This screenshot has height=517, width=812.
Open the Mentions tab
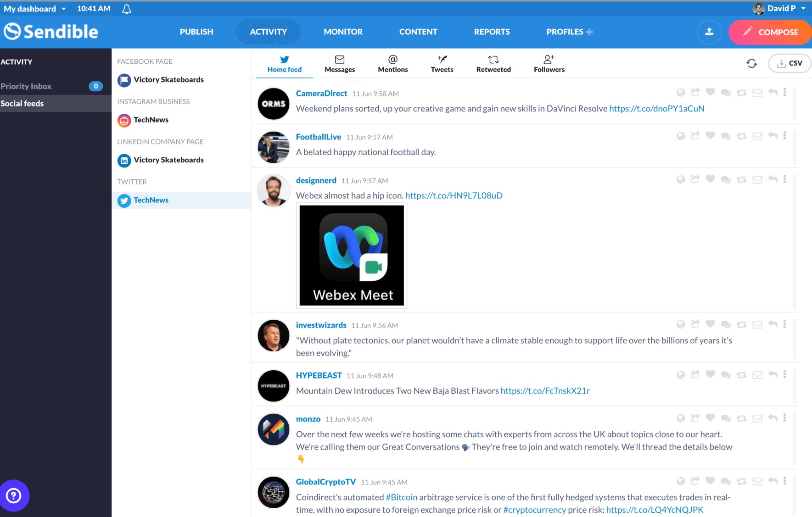pyautogui.click(x=393, y=64)
